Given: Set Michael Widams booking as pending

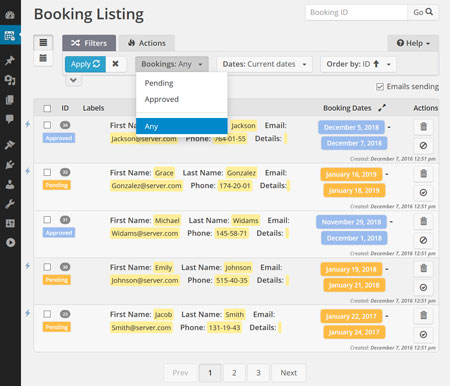Looking at the screenshot, I should click(423, 240).
